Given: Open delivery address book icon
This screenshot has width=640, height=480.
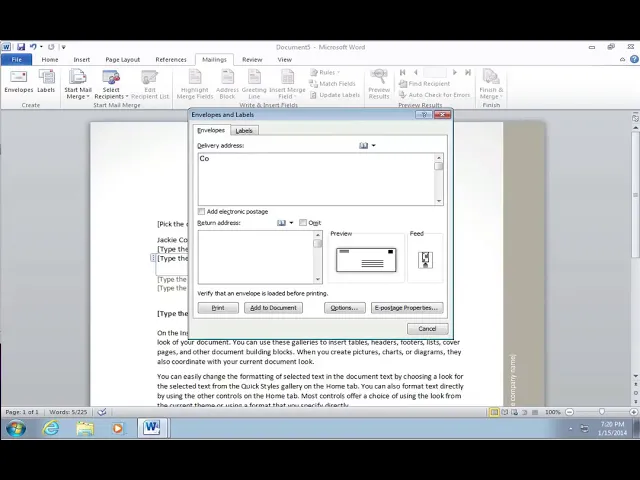Looking at the screenshot, I should tap(363, 146).
